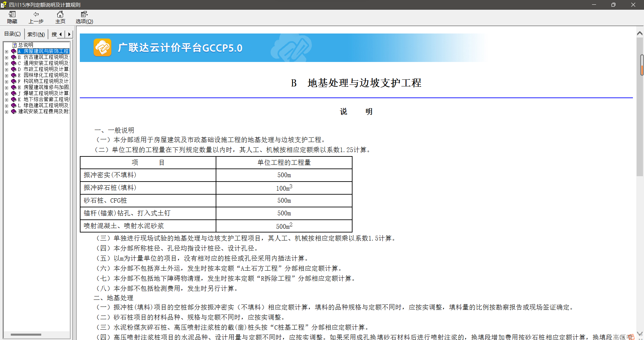Switch to the partially hidden 搜 search tab

click(54, 34)
